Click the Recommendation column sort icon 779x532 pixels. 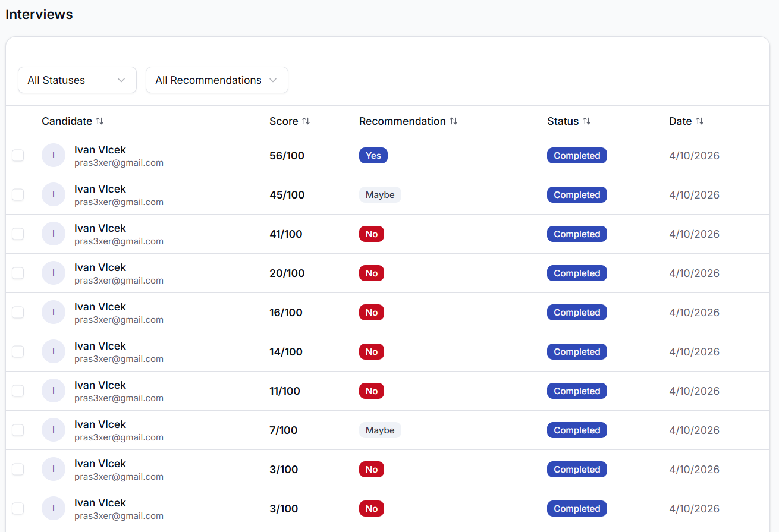point(454,121)
